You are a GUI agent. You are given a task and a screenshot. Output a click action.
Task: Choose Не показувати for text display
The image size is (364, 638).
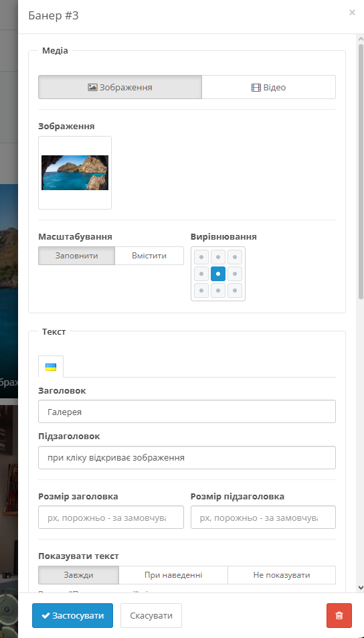coord(282,575)
